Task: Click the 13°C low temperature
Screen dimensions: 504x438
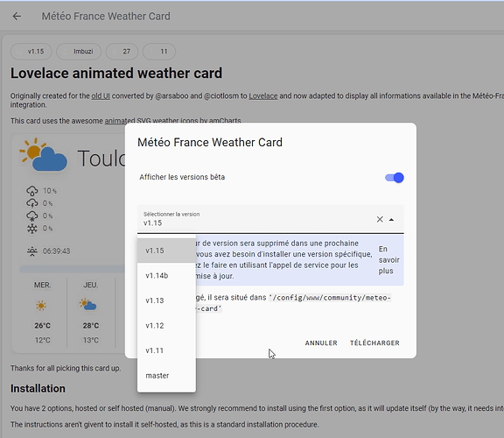Action: [x=91, y=340]
